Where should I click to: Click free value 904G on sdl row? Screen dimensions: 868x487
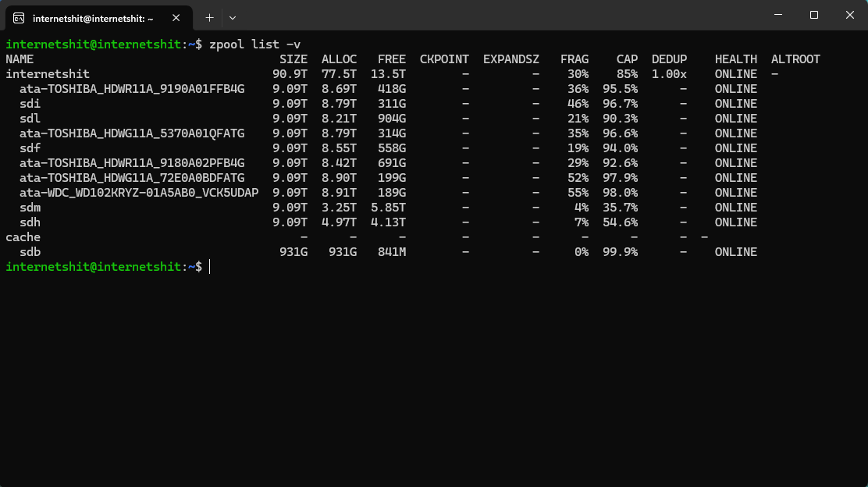(392, 119)
